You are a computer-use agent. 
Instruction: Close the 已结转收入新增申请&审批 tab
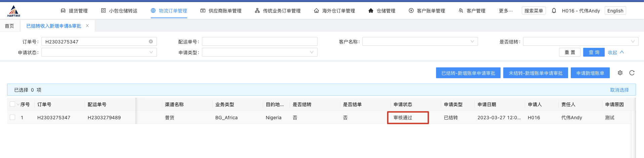pyautogui.click(x=87, y=26)
